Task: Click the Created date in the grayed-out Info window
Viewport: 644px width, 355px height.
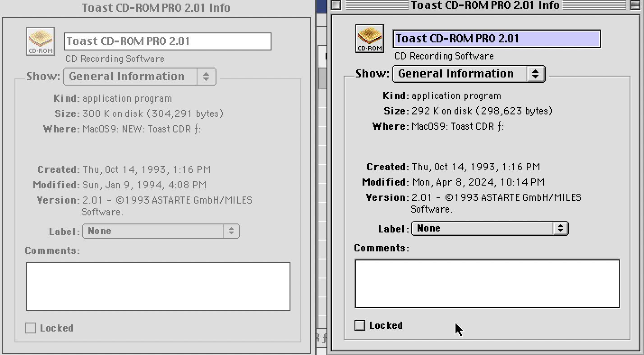Action: (x=147, y=170)
